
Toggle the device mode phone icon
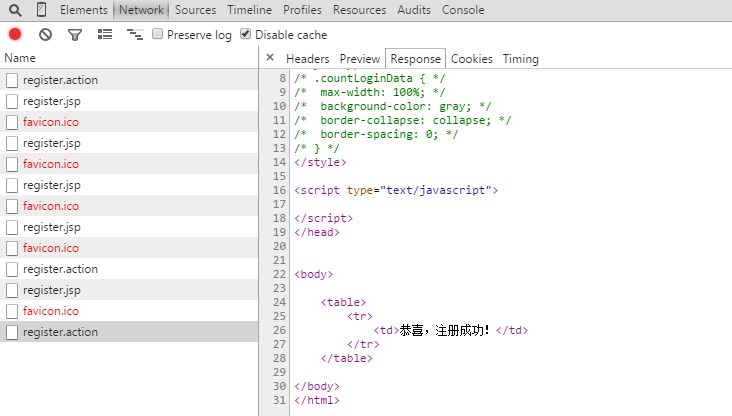(x=41, y=9)
